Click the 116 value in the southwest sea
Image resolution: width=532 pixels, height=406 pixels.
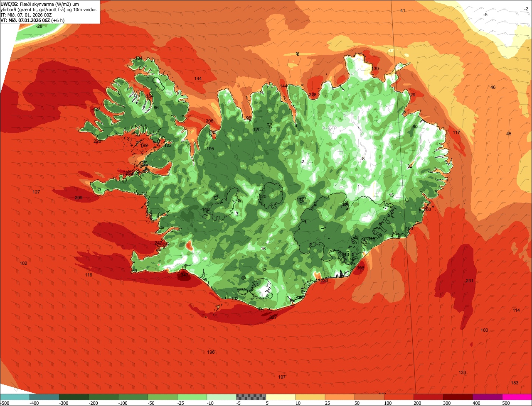[89, 275]
